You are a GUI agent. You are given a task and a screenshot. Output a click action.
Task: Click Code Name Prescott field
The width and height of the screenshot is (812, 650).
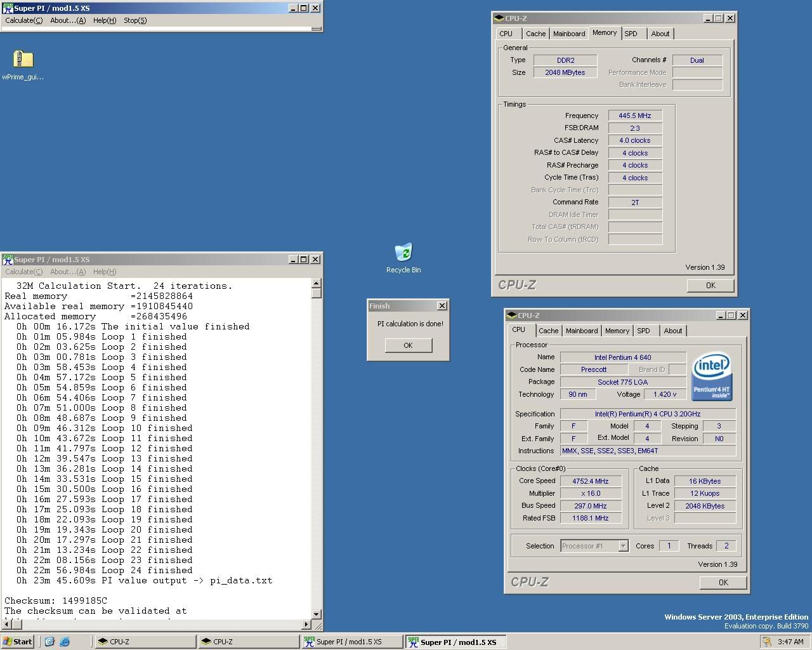point(594,369)
